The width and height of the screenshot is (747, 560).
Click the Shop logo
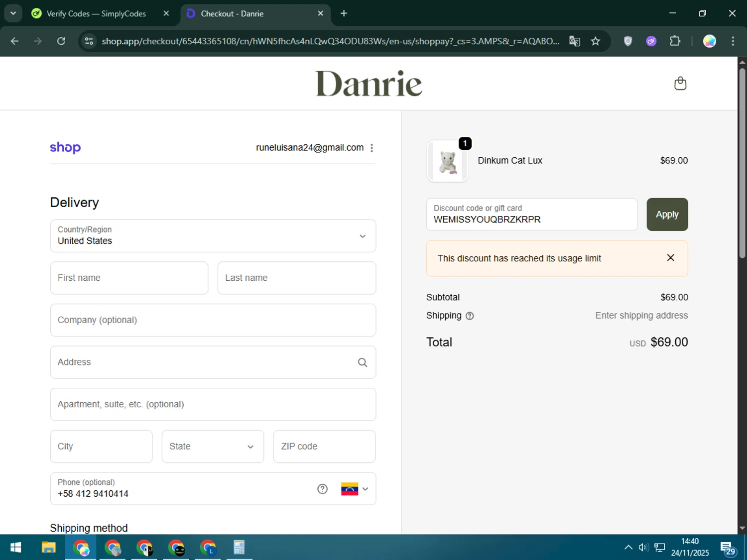[65, 147]
